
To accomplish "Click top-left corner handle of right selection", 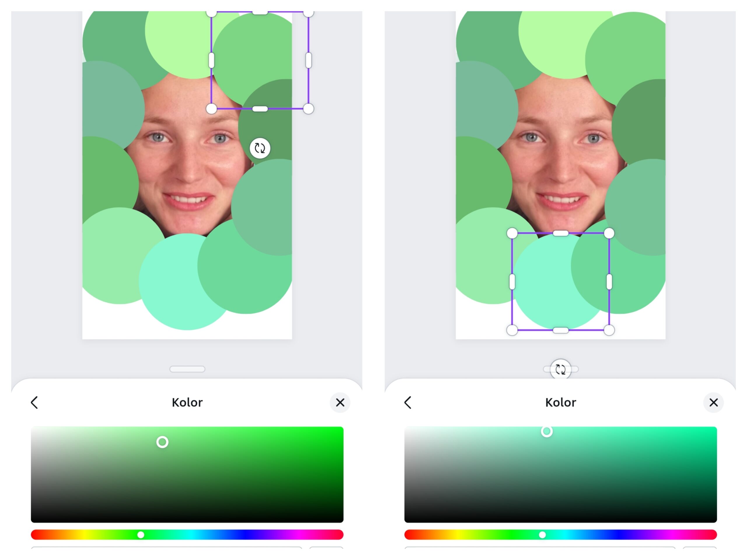I will point(512,233).
